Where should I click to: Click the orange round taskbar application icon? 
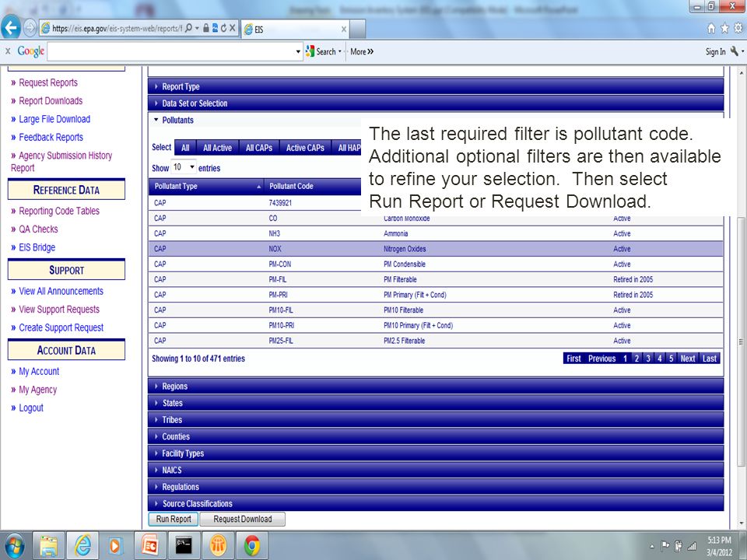click(218, 546)
